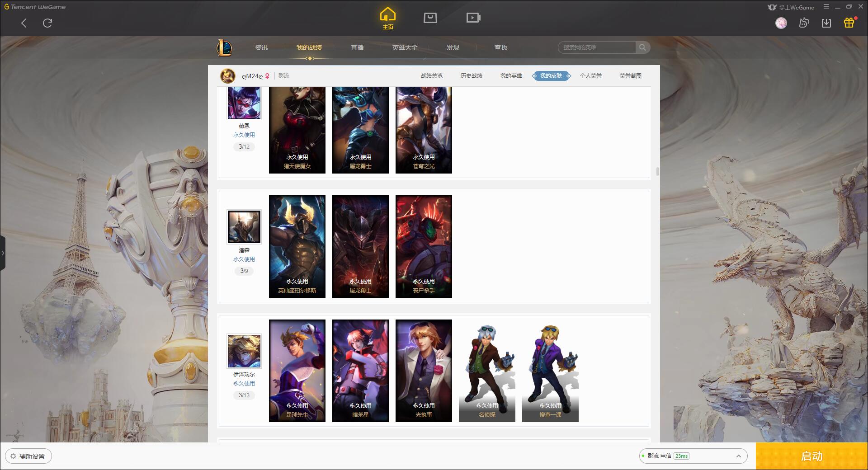The image size is (868, 470).
Task: Switch to 个人荣誉 sub-tab
Action: 591,76
